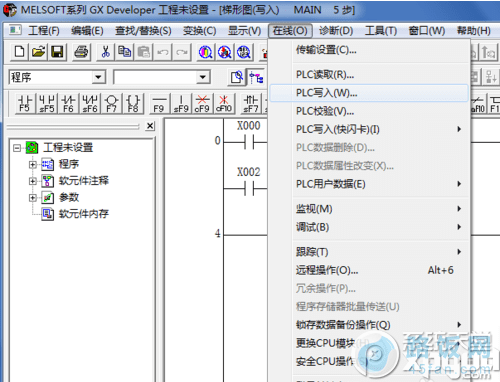Insert parallel closed contact sF6
500x382 pixels.
click(90, 103)
